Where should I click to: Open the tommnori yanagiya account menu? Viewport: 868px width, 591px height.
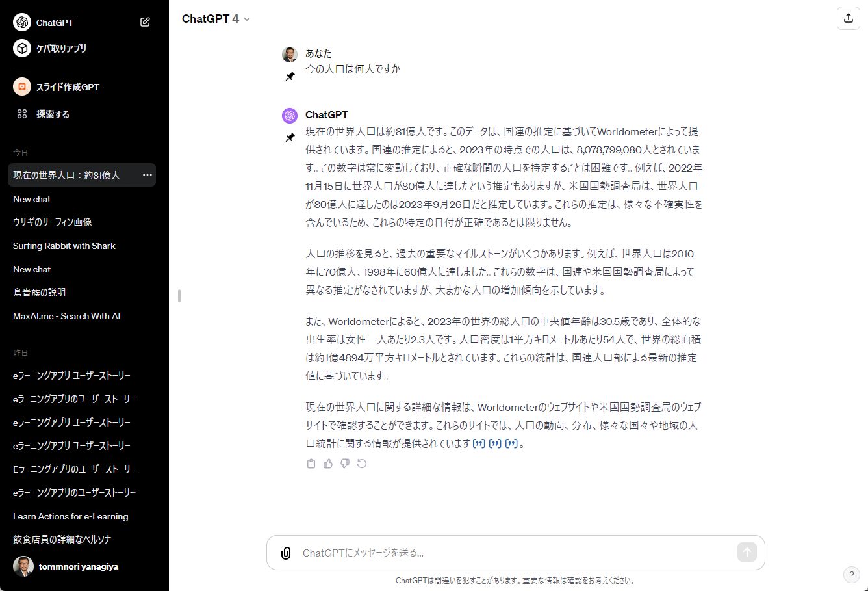[x=78, y=566]
